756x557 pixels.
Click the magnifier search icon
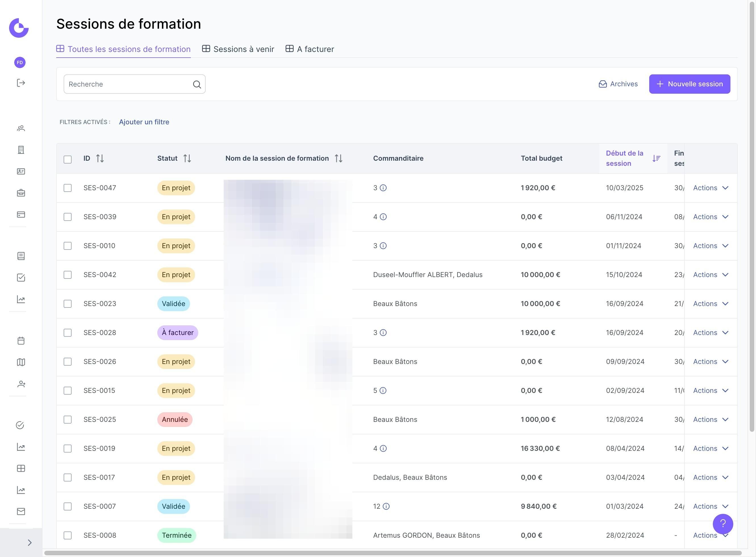pyautogui.click(x=197, y=84)
